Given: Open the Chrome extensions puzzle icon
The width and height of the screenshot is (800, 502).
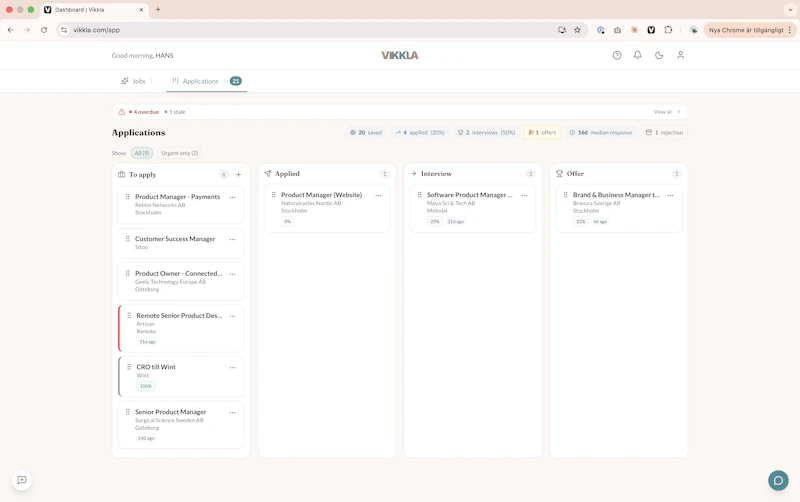Looking at the screenshot, I should click(668, 30).
